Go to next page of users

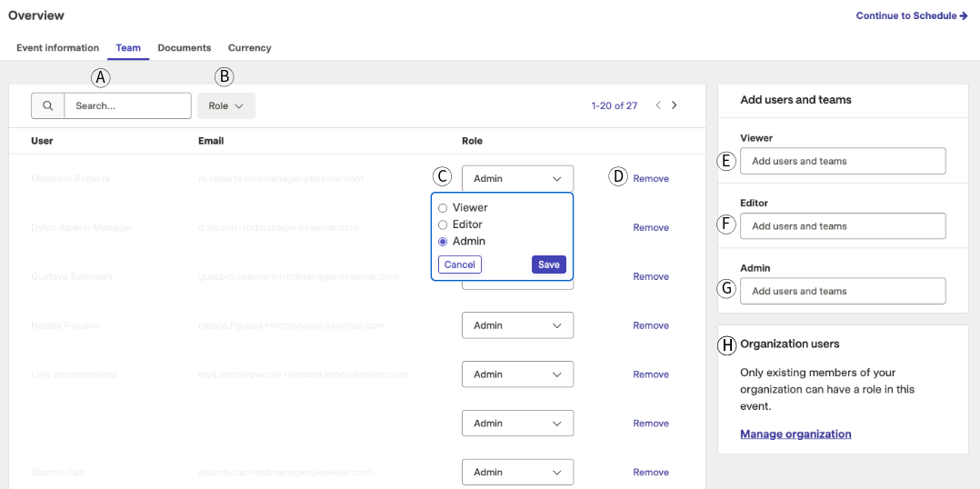[674, 105]
